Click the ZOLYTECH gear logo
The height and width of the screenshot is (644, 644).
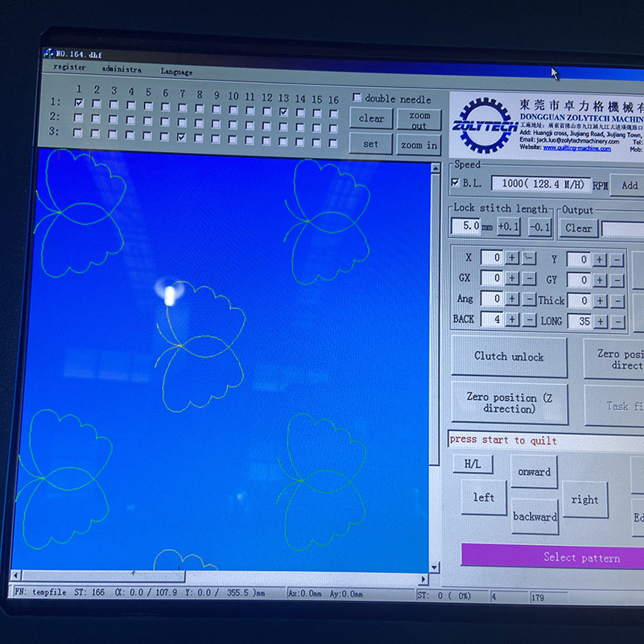click(485, 126)
